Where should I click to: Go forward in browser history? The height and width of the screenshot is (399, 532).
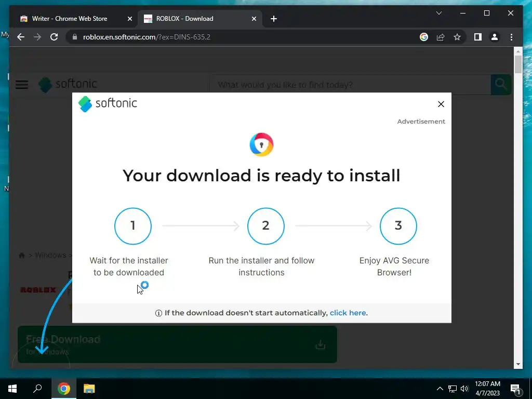coord(37,37)
